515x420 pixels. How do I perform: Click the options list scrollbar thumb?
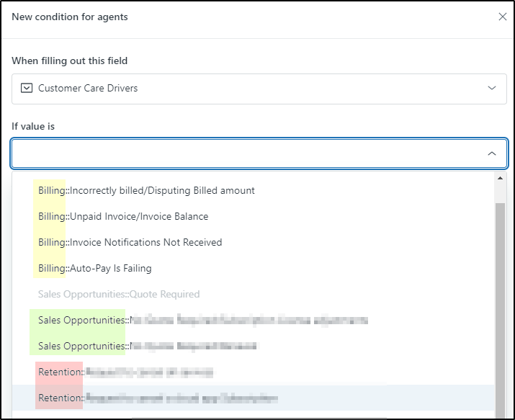(501, 303)
